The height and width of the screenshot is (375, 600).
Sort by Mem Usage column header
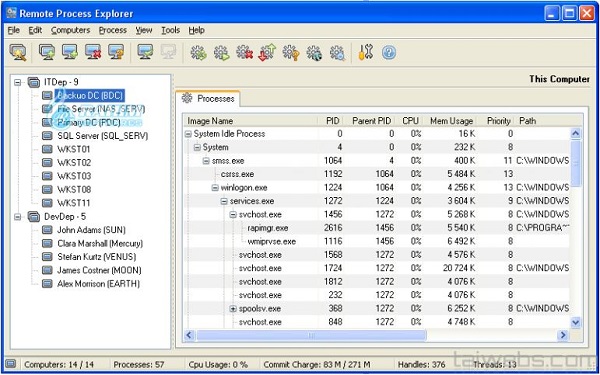pyautogui.click(x=450, y=121)
